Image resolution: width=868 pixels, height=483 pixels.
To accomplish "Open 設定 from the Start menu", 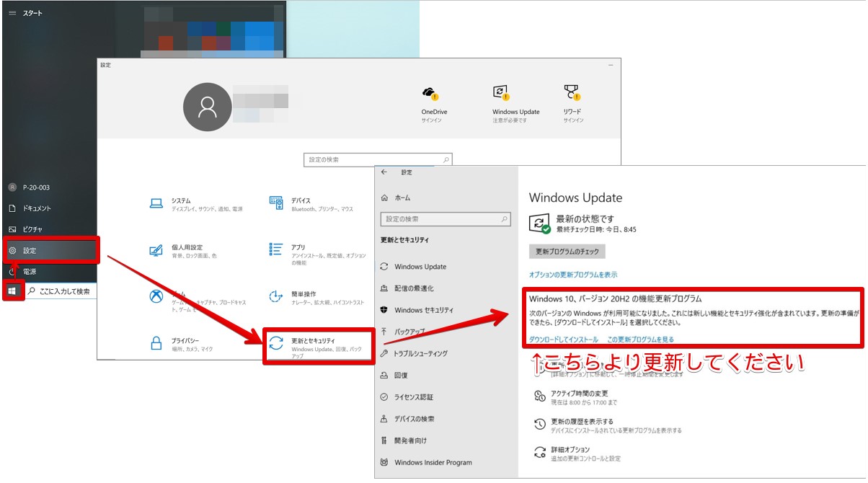I will coord(50,250).
